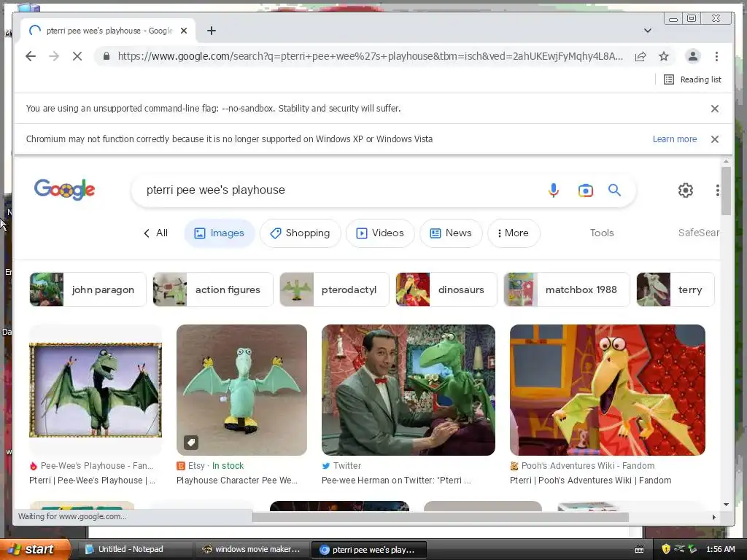Select the Images tab
This screenshot has width=747, height=560.
(219, 233)
